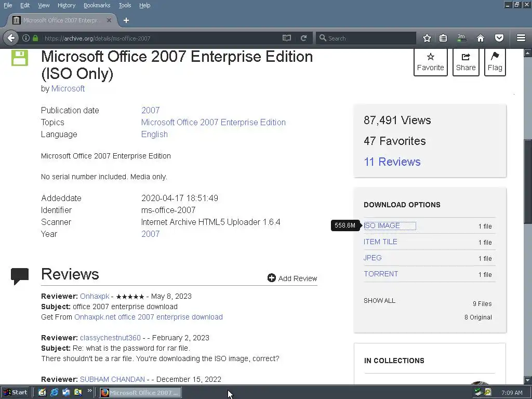The height and width of the screenshot is (399, 532).
Task: Open the Tools menu
Action: click(x=125, y=5)
